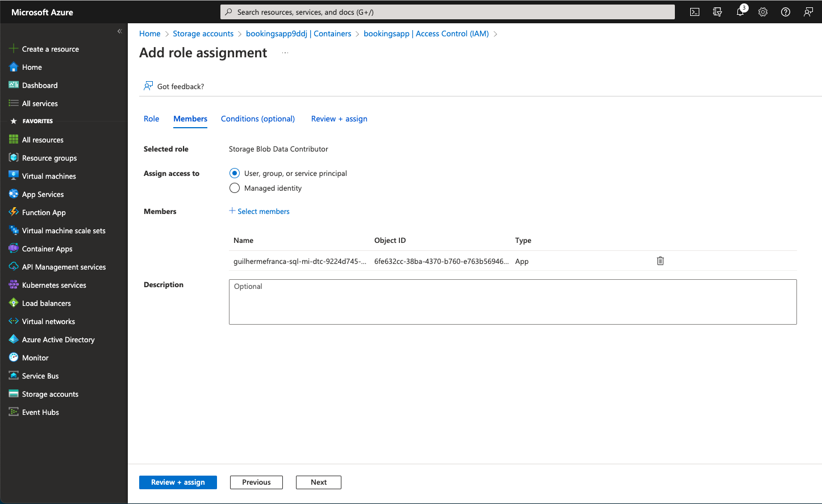Image resolution: width=822 pixels, height=504 pixels.
Task: Go to Storage accounts breadcrumb
Action: [x=203, y=33]
